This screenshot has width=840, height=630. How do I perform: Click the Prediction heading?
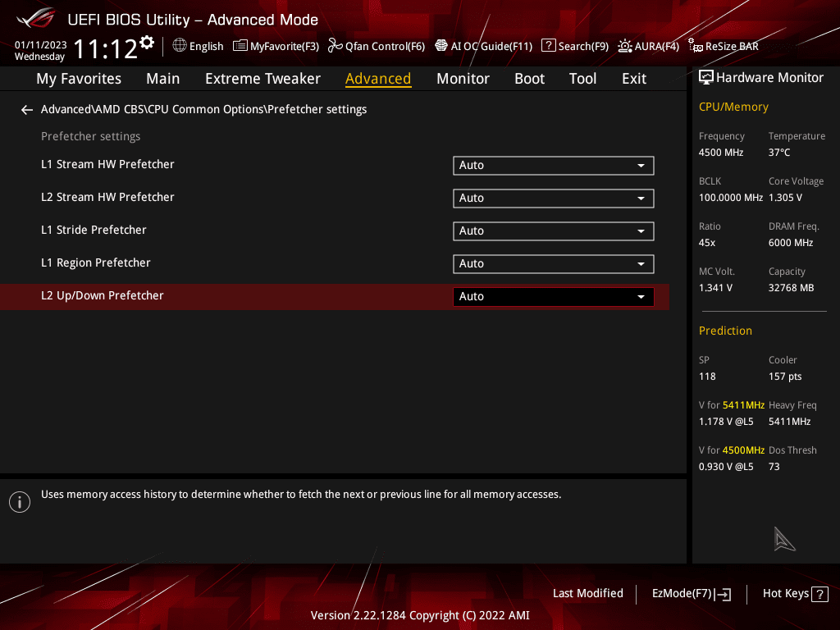click(x=725, y=331)
